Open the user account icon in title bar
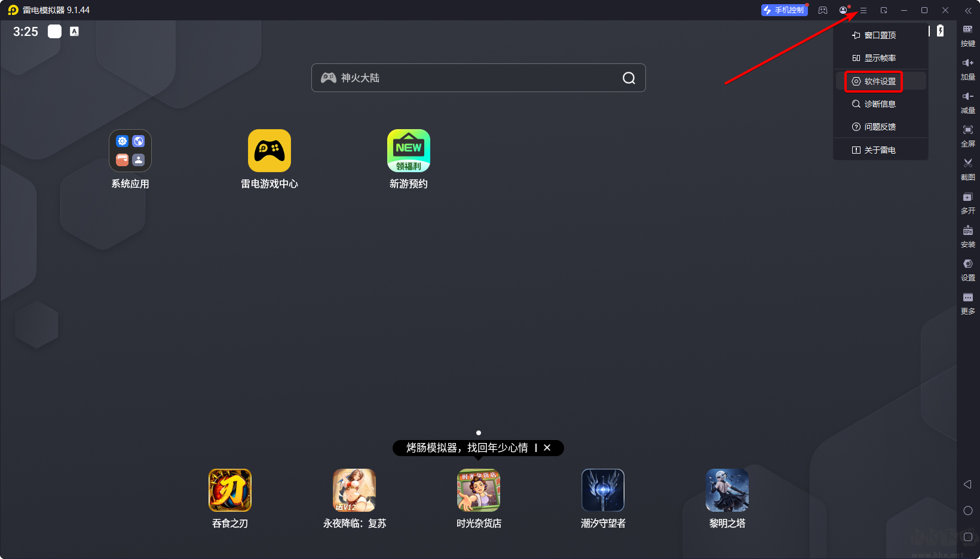The image size is (980, 559). tap(843, 10)
